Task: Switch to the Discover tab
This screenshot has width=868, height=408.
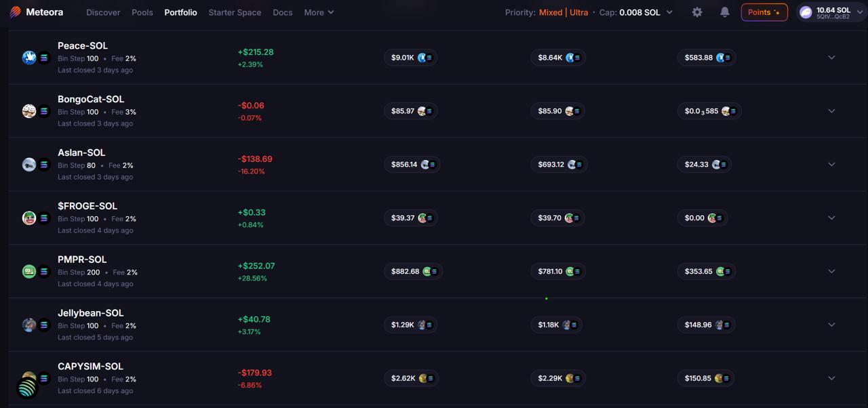Action: [x=103, y=12]
